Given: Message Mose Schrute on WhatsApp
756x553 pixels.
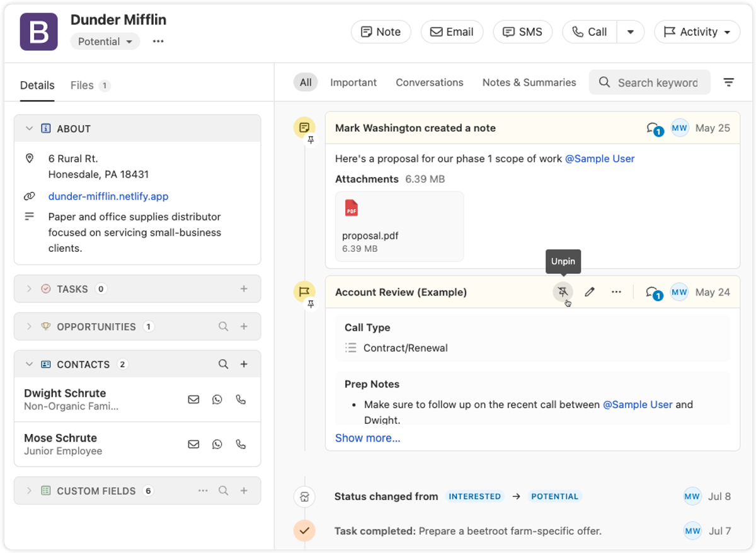Looking at the screenshot, I should 217,444.
